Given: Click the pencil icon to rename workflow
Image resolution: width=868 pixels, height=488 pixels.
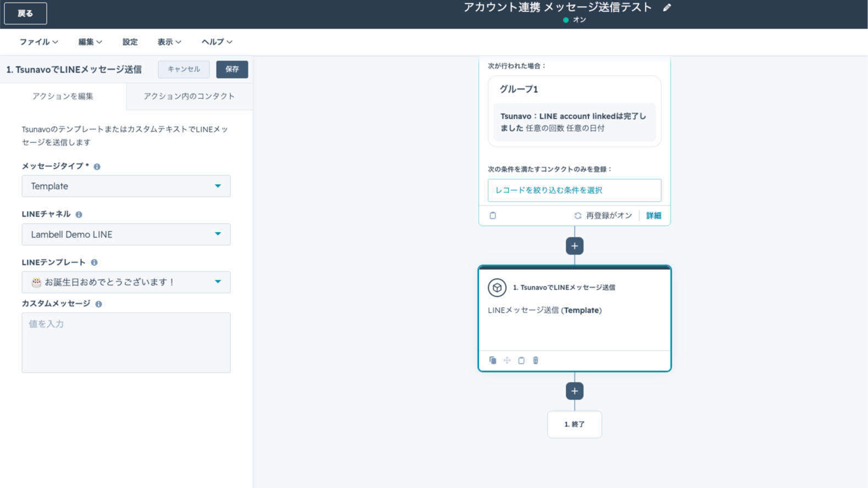Looking at the screenshot, I should coord(667,8).
